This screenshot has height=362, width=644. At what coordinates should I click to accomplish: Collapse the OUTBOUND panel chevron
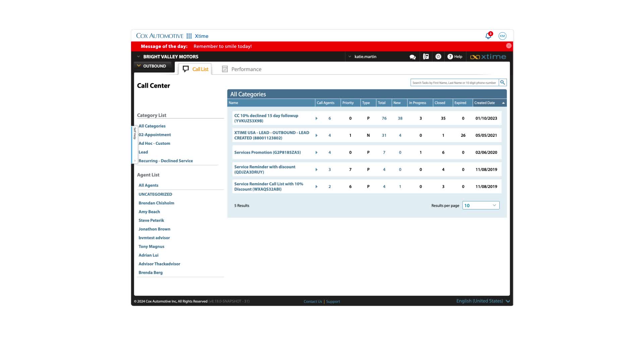(x=139, y=66)
